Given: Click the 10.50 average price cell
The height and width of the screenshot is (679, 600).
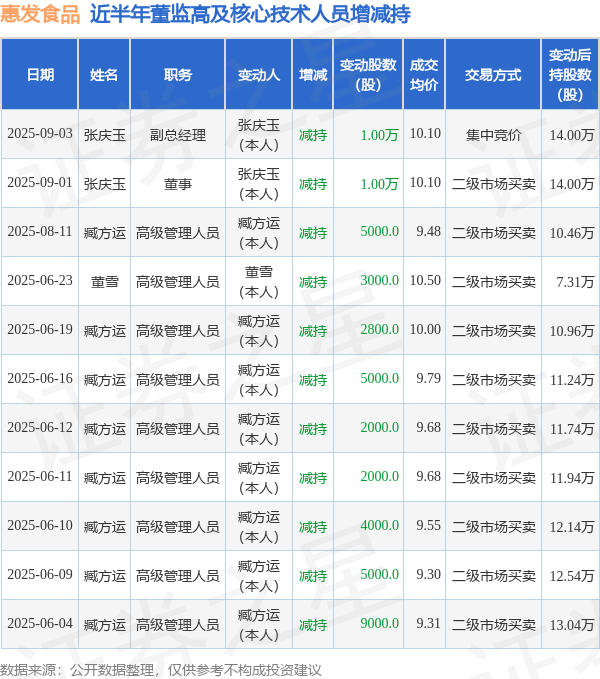Looking at the screenshot, I should click(x=425, y=280).
